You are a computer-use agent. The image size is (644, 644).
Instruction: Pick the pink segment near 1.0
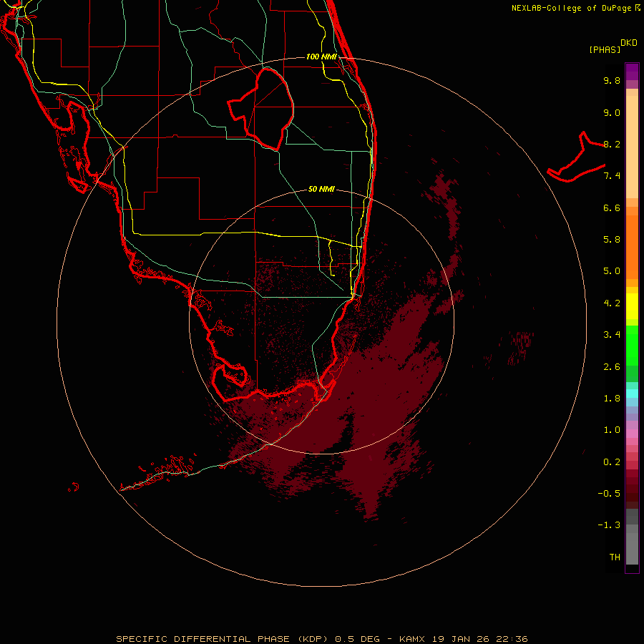(632, 434)
